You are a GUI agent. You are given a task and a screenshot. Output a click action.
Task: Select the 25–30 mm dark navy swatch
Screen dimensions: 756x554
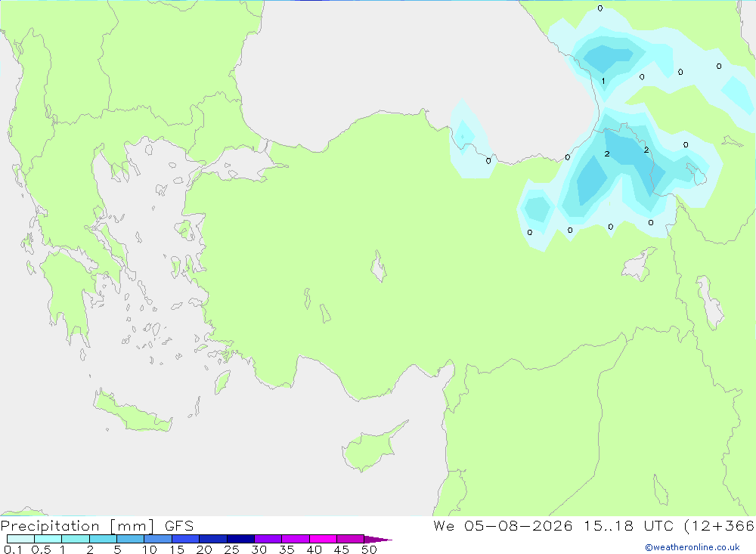pyautogui.click(x=240, y=539)
